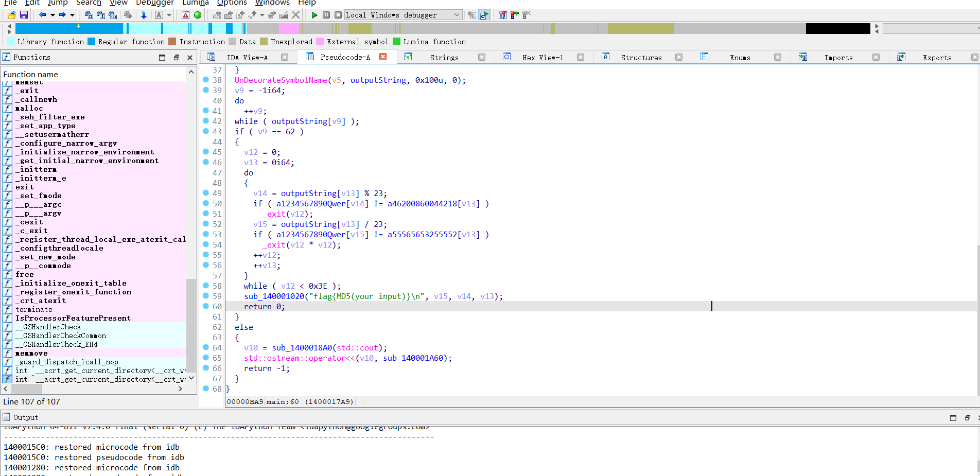The image size is (980, 476).
Task: Open the Options menu
Action: 232,3
